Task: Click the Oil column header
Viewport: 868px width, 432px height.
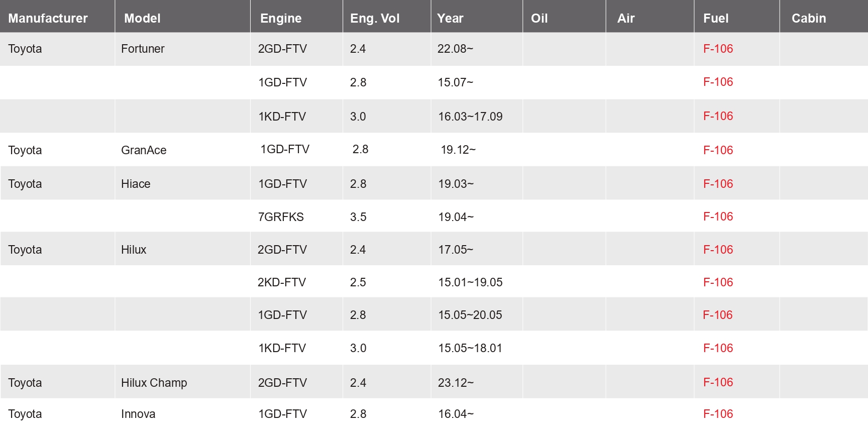Action: tap(539, 18)
